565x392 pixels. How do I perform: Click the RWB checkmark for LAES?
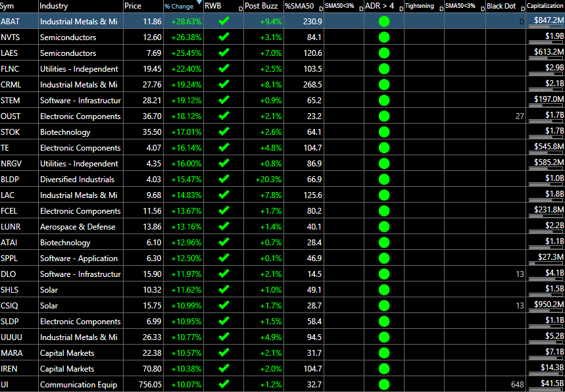tap(224, 53)
